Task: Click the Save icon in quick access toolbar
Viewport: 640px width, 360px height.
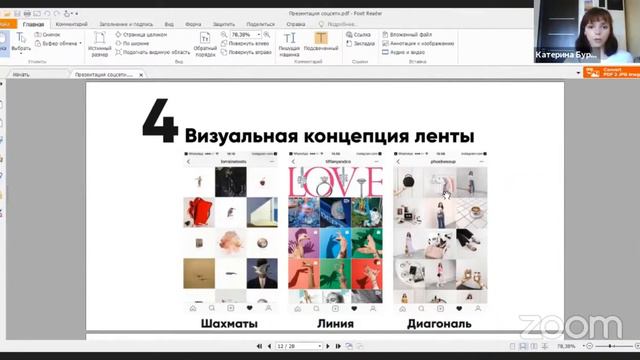Action: 17,14
